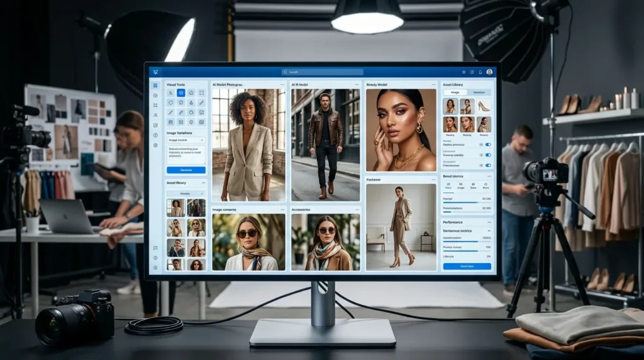Open the filter dropdown in the left Asset library

click(x=186, y=194)
